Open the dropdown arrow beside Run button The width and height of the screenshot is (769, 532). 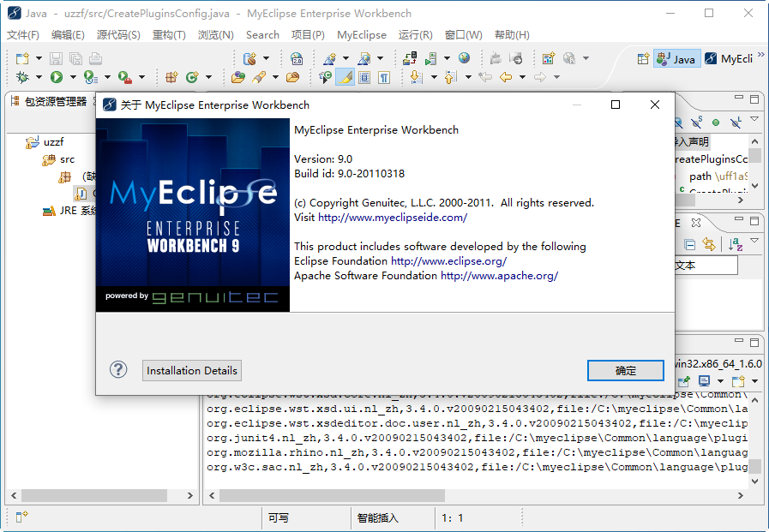(x=72, y=77)
